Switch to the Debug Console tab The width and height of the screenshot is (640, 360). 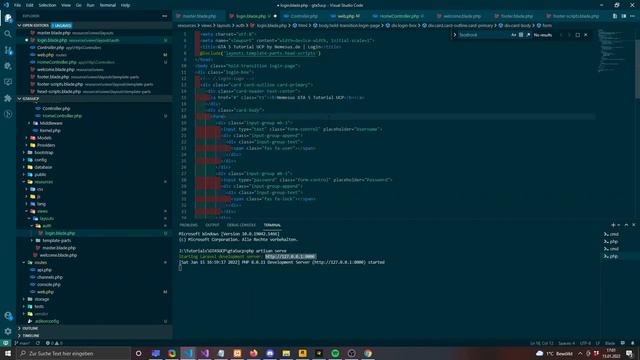(241, 225)
